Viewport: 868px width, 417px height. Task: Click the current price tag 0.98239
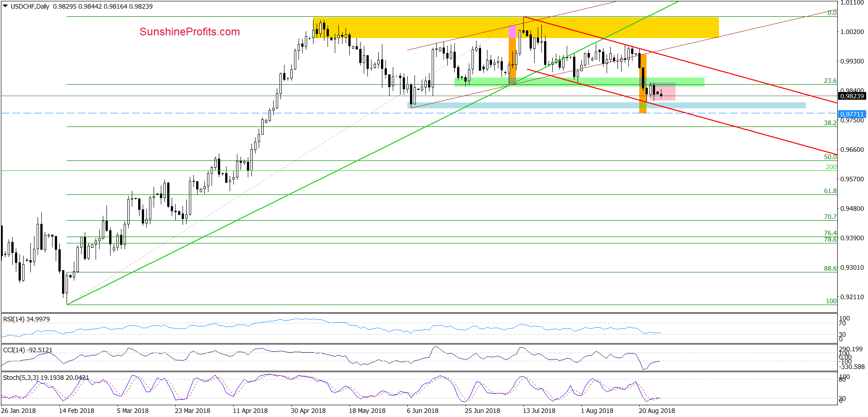tap(852, 96)
